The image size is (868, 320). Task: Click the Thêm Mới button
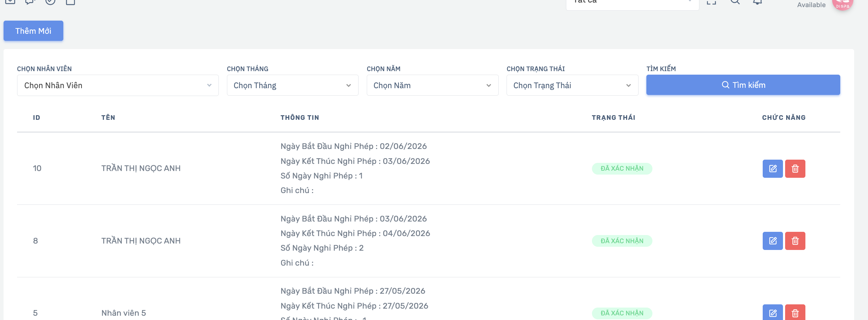pos(33,31)
